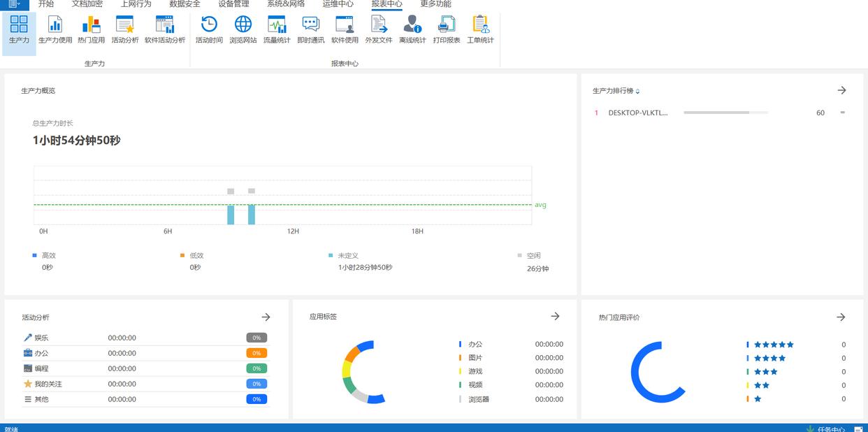This screenshot has width=868, height=432.
Task: Open 活动时间 clock report
Action: [209, 29]
